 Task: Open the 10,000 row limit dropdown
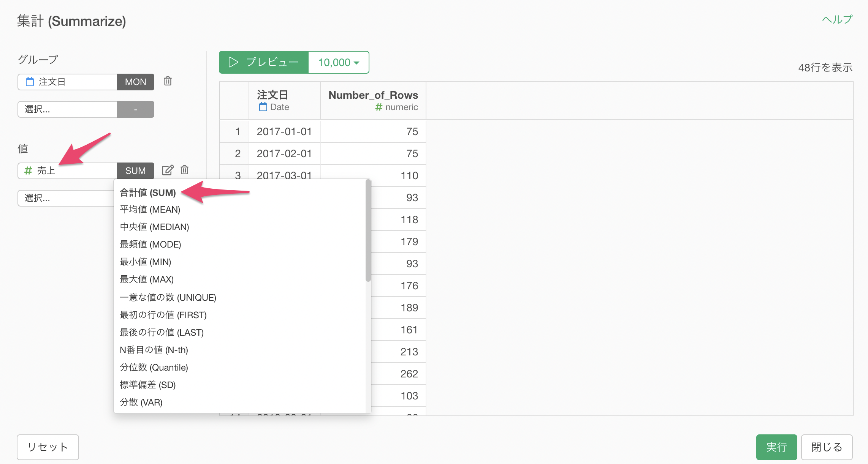pos(338,62)
